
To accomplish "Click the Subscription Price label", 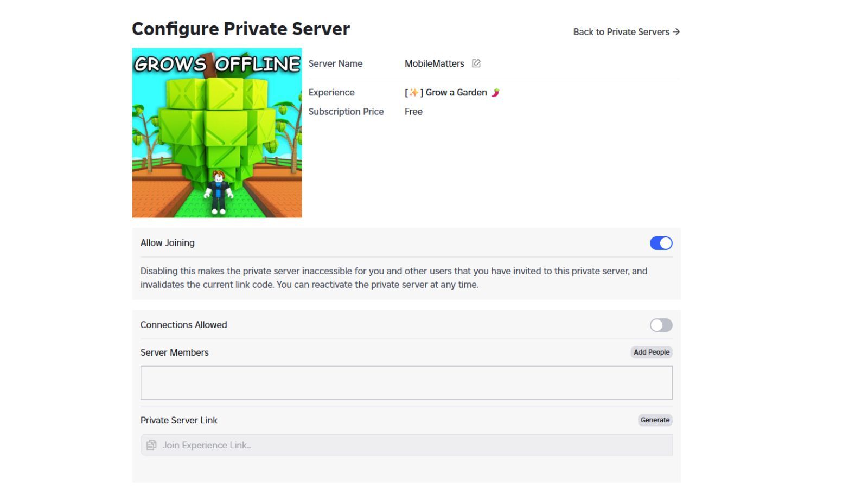I will click(x=346, y=112).
